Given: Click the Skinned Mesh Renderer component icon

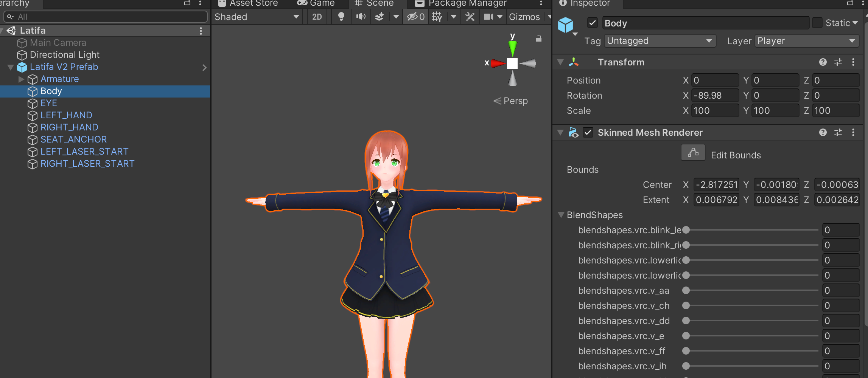Looking at the screenshot, I should pos(574,132).
